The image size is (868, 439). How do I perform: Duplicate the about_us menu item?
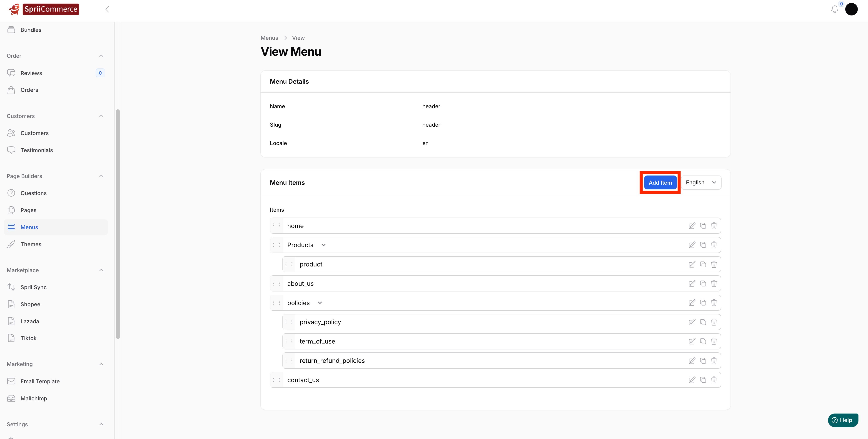703,283
